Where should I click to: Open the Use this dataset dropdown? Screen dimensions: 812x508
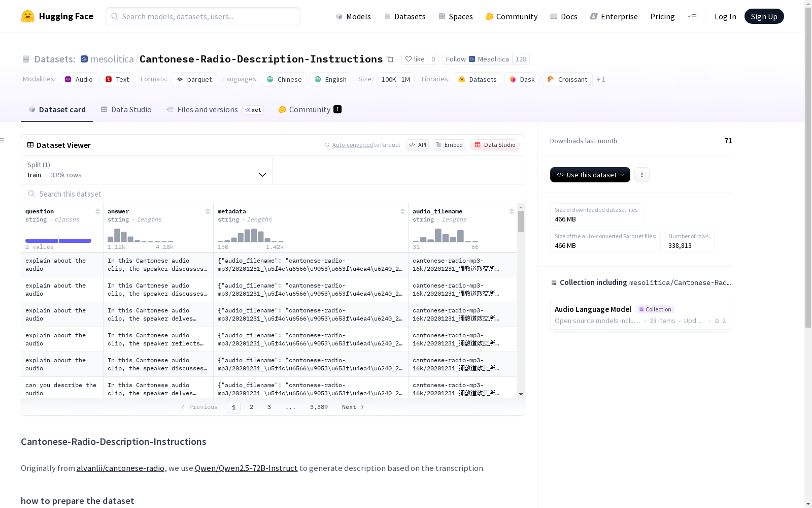click(x=590, y=175)
